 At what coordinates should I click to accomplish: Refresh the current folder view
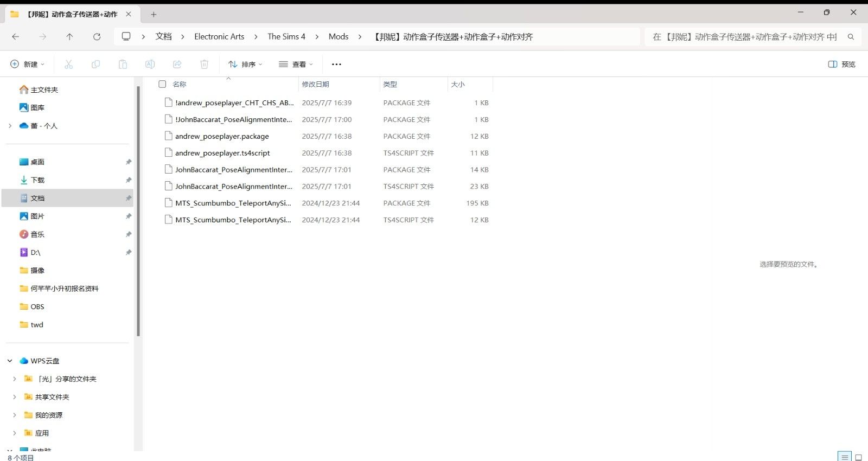pos(97,37)
